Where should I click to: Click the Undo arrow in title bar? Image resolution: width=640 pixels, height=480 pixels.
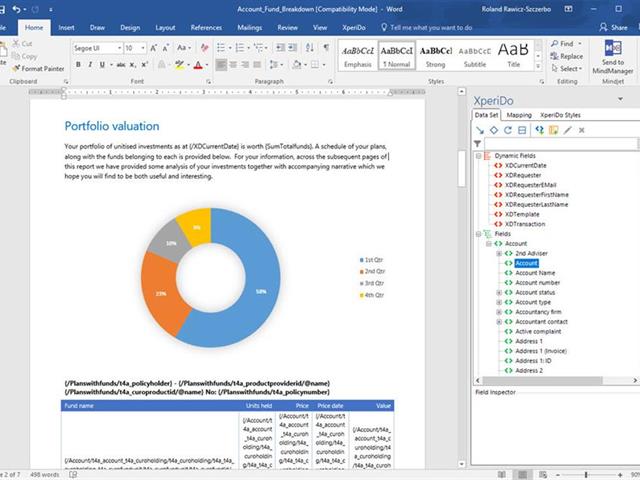(16, 9)
